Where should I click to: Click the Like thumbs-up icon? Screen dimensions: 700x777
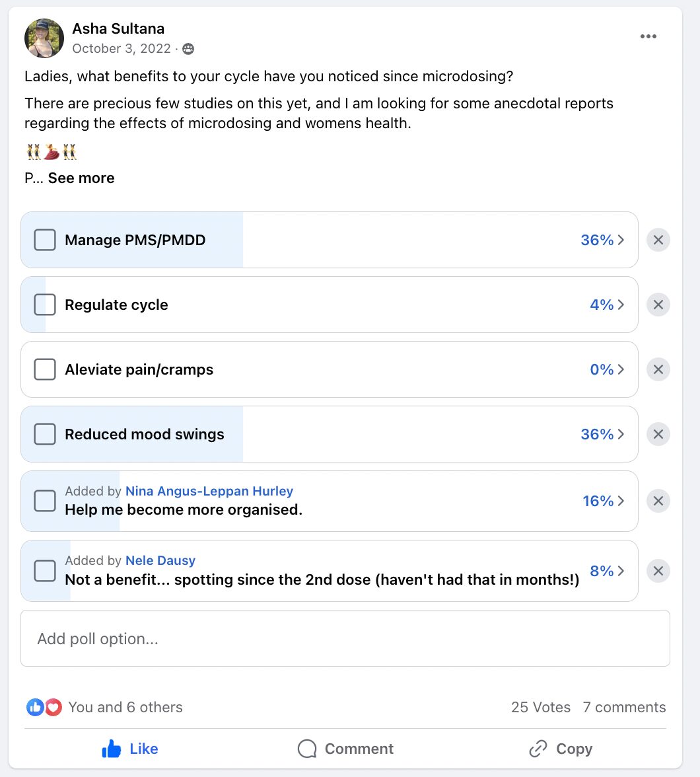[112, 749]
